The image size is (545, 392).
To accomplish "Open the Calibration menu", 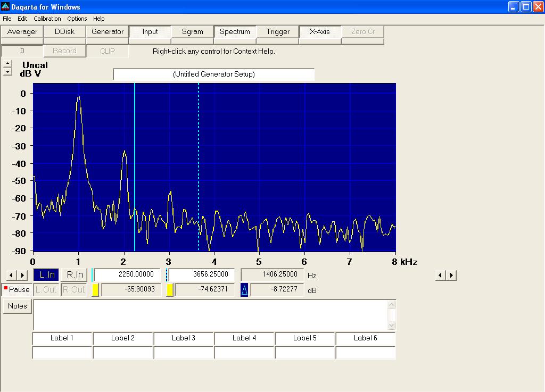I will click(47, 19).
